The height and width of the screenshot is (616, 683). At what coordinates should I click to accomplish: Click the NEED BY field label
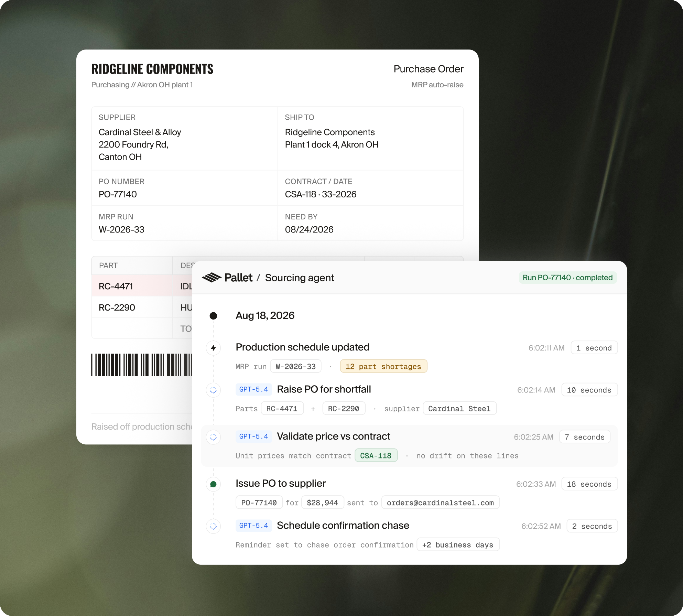301,217
